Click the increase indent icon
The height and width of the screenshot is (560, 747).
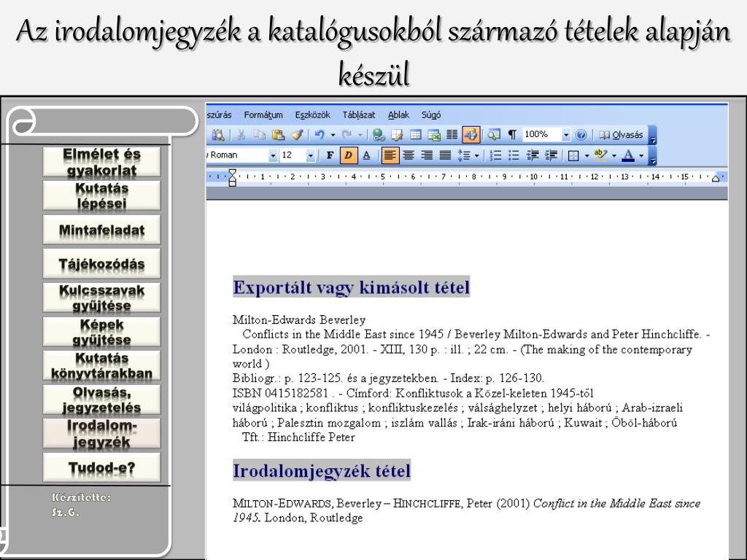[x=551, y=155]
